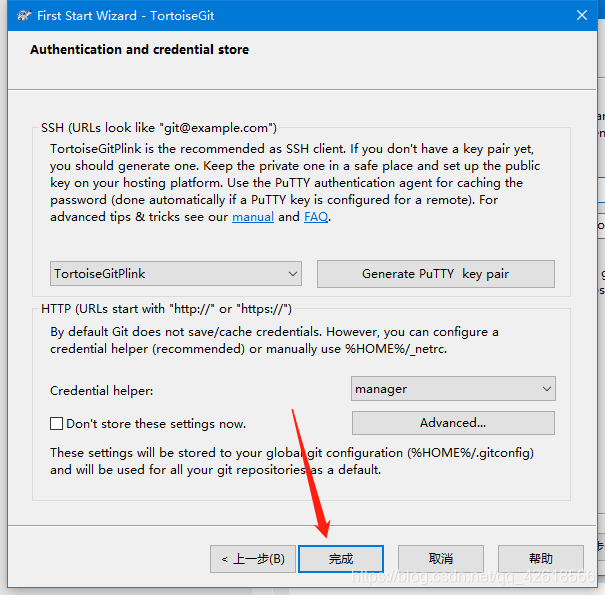Viewport: 605px width, 595px height.
Task: Click the Credential helper: label
Action: click(101, 390)
